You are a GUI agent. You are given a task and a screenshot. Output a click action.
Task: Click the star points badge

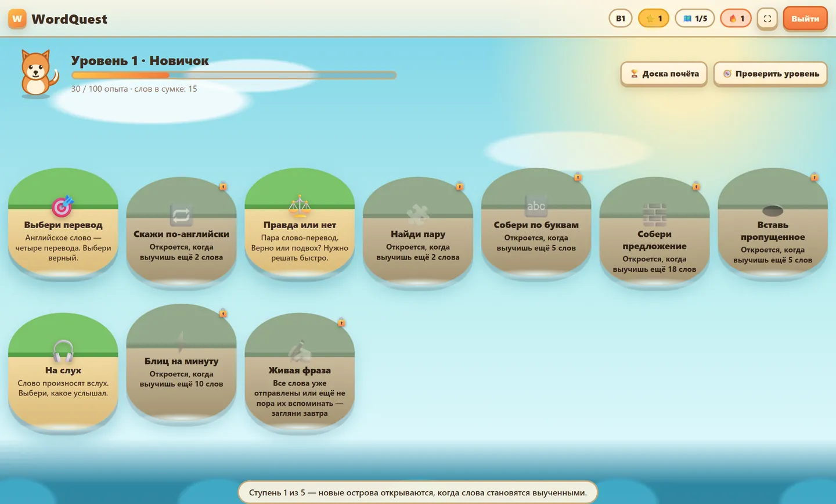click(654, 19)
